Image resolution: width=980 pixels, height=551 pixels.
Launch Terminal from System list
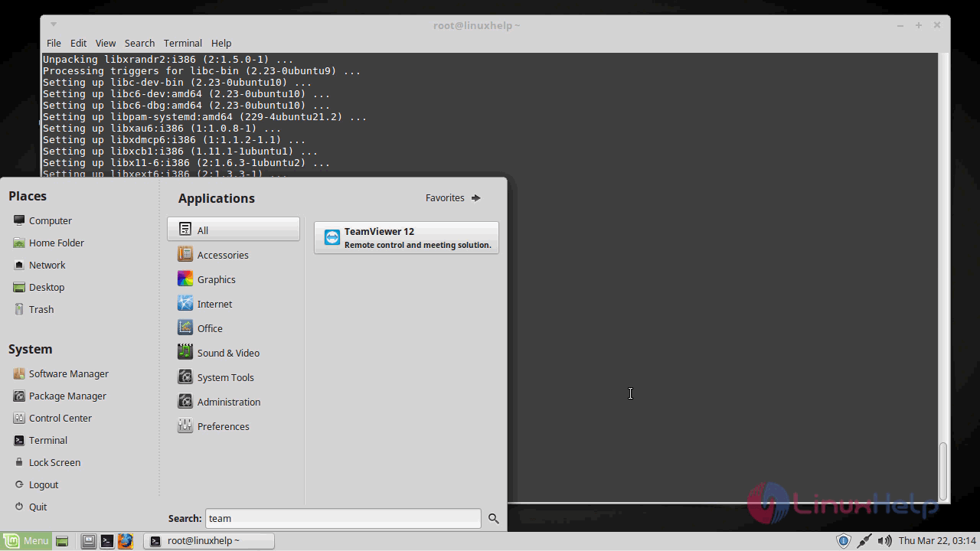(x=41, y=440)
